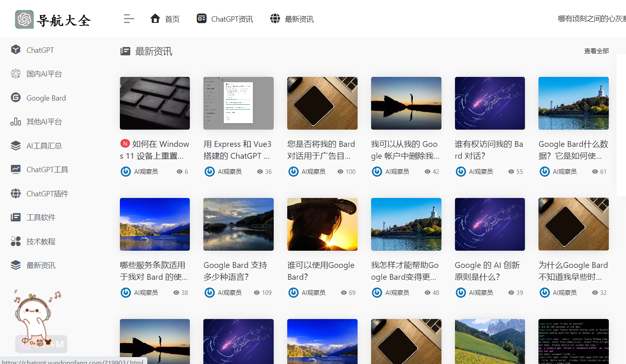The height and width of the screenshot is (364, 626).
Task: Open 其他AI平台 sidebar link
Action: pyautogui.click(x=44, y=122)
